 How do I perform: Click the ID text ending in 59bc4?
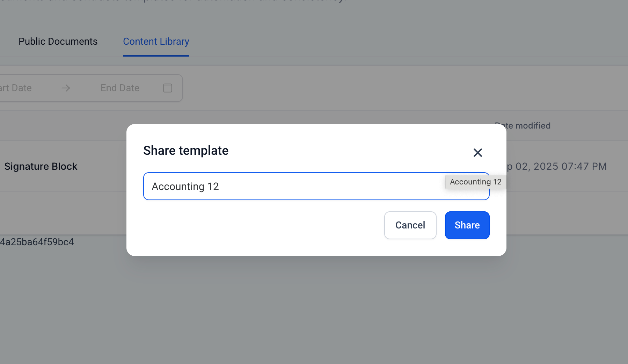click(37, 242)
